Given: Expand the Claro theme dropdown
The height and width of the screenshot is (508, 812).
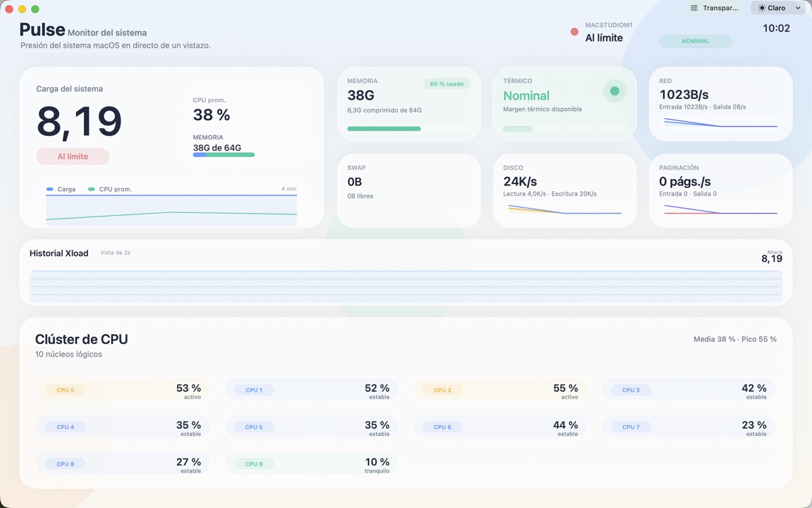Looking at the screenshot, I should 778,8.
